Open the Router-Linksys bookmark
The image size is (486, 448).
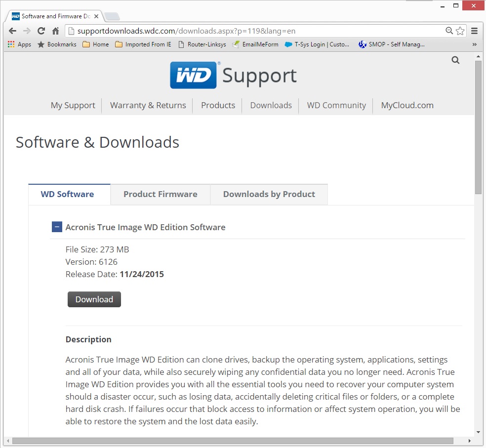pyautogui.click(x=202, y=44)
